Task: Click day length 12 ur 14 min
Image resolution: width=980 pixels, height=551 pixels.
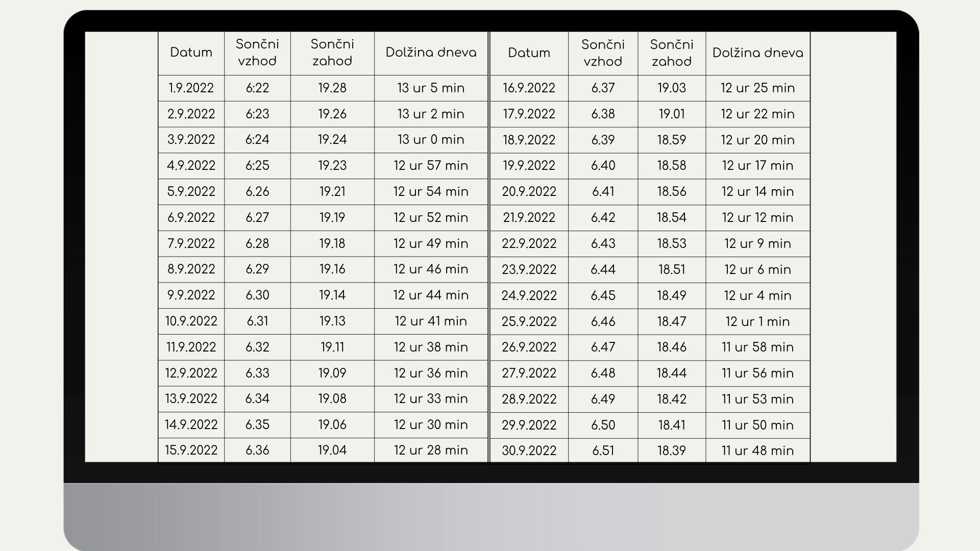Action: point(757,192)
